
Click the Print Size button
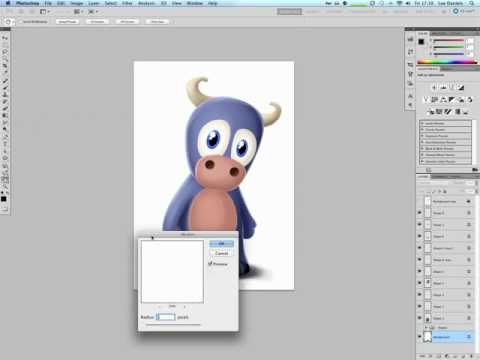(157, 22)
